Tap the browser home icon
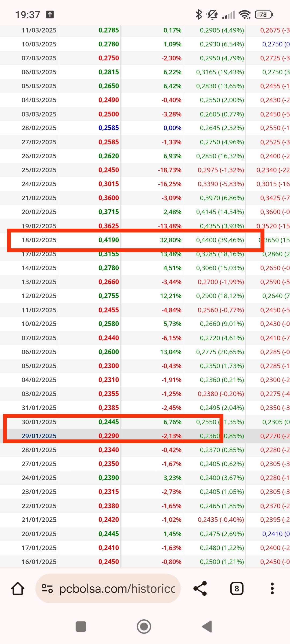This screenshot has width=290, height=644. pos(18,588)
